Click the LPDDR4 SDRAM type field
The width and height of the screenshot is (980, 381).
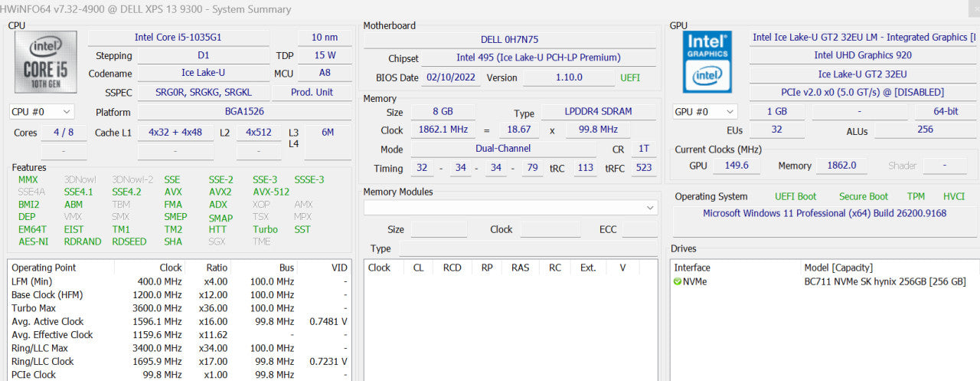[x=599, y=113]
